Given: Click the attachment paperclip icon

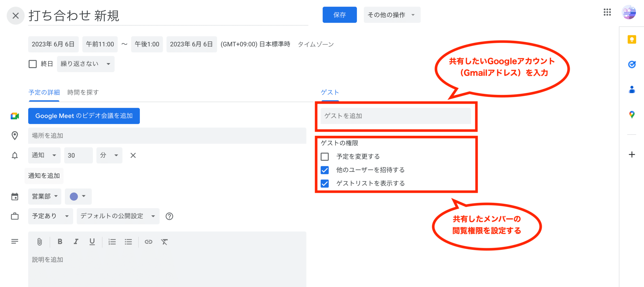Looking at the screenshot, I should click(39, 242).
